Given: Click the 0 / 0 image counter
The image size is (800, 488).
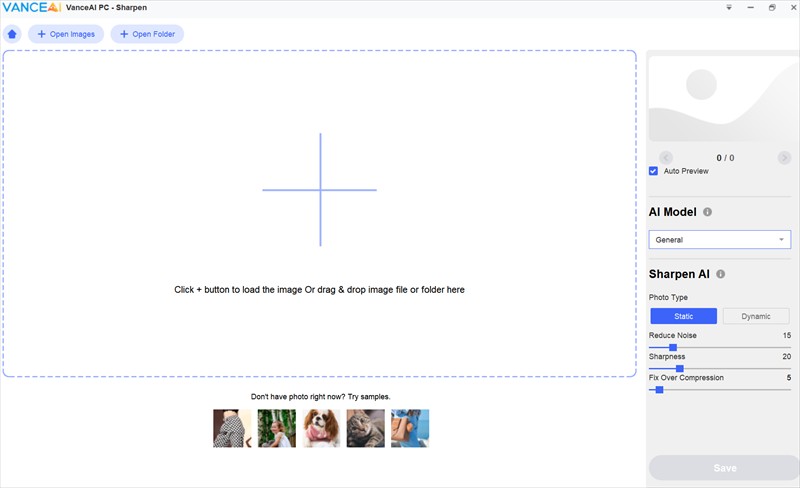Looking at the screenshot, I should [725, 158].
